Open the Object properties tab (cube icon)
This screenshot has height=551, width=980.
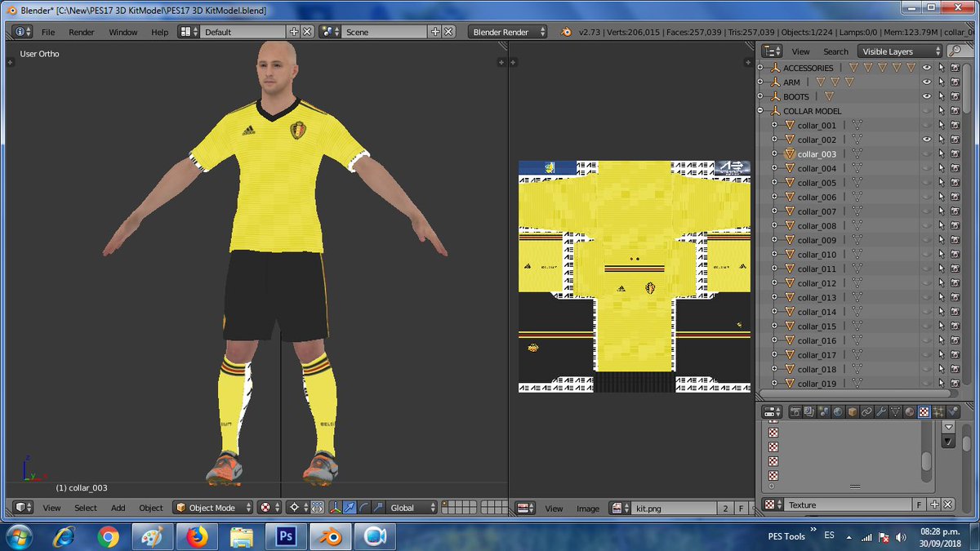[x=853, y=412]
